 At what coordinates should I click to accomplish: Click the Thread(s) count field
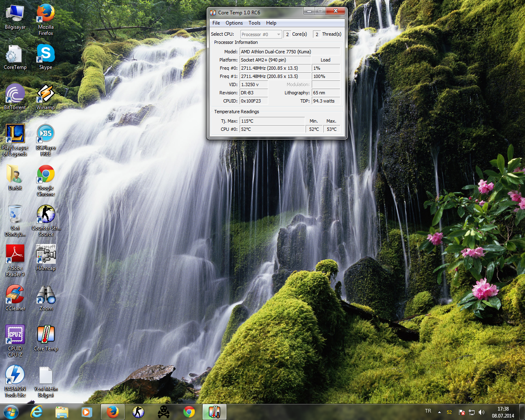(x=317, y=34)
